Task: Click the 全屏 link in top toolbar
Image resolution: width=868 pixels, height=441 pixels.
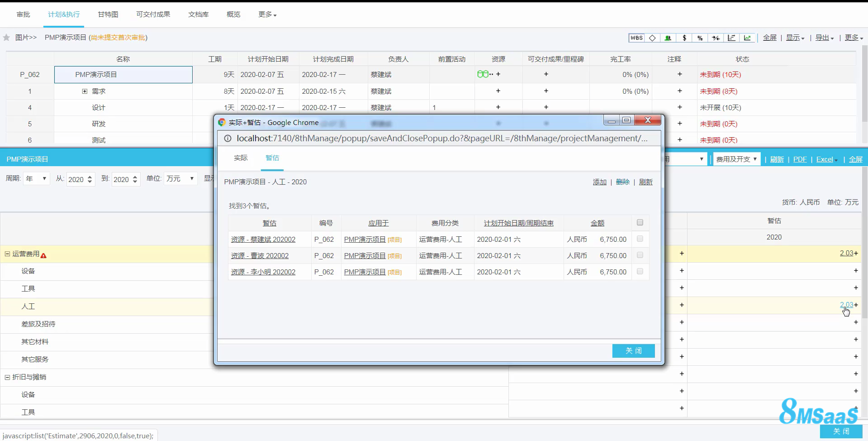Action: click(769, 38)
